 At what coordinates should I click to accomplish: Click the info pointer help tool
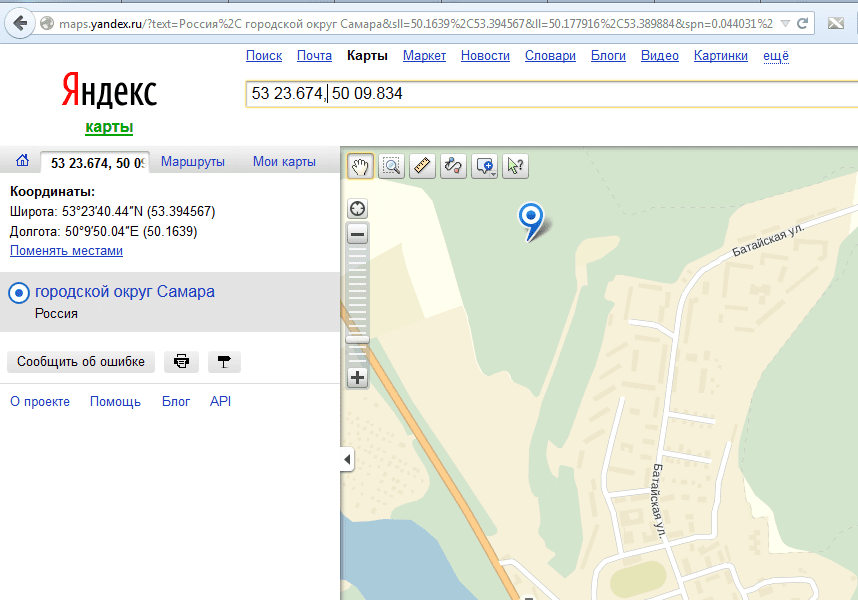(515, 166)
